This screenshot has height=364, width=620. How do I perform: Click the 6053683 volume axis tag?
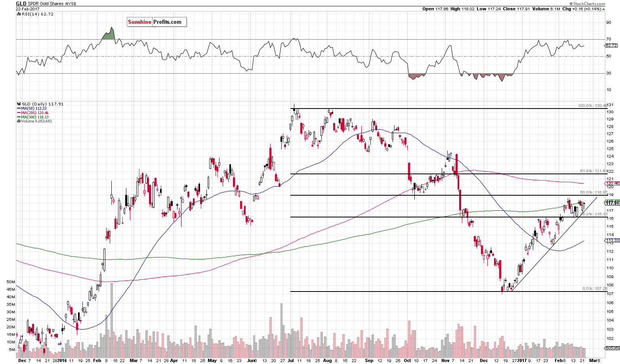pos(612,348)
